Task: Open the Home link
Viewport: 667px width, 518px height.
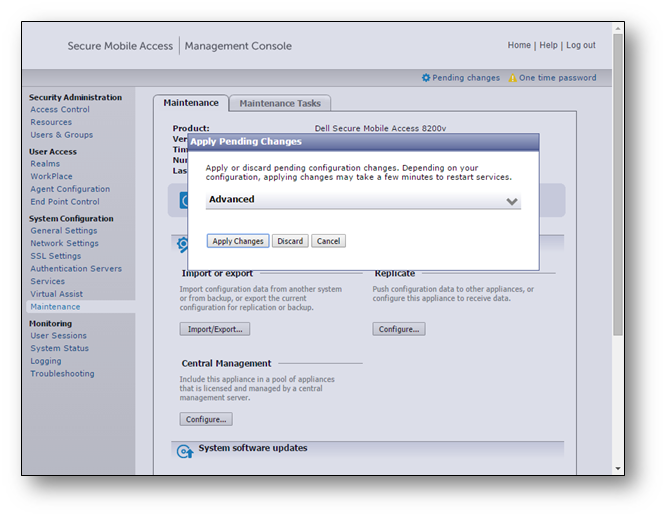Action: click(519, 45)
